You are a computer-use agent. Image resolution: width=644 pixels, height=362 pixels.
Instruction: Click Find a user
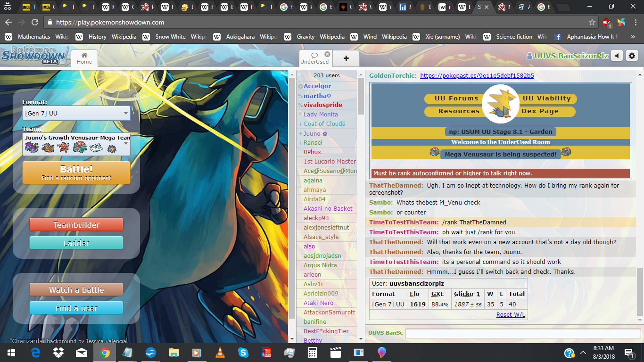(x=76, y=308)
